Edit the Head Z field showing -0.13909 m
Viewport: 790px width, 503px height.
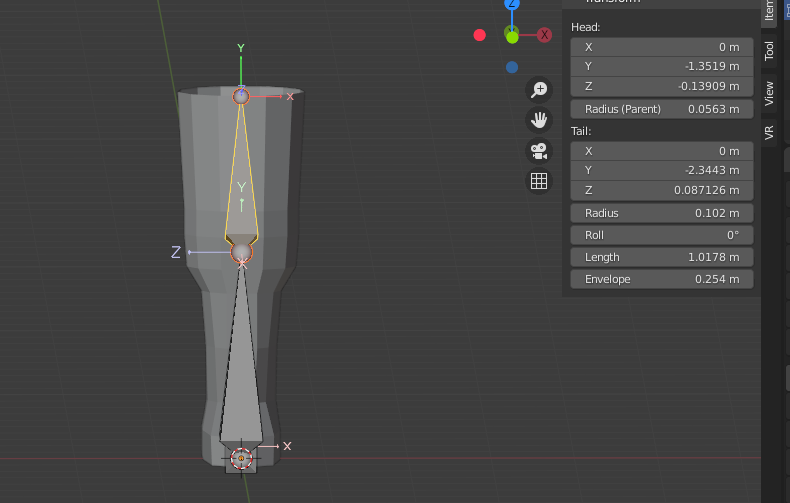point(662,86)
